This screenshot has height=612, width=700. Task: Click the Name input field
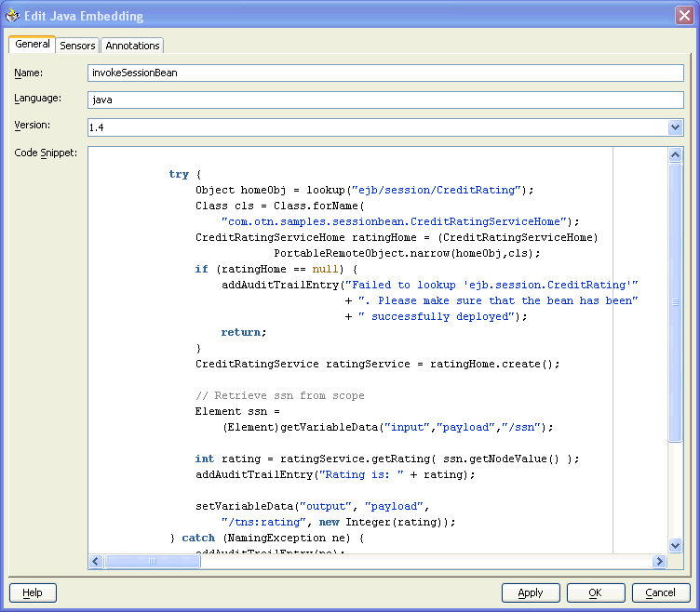pyautogui.click(x=385, y=73)
